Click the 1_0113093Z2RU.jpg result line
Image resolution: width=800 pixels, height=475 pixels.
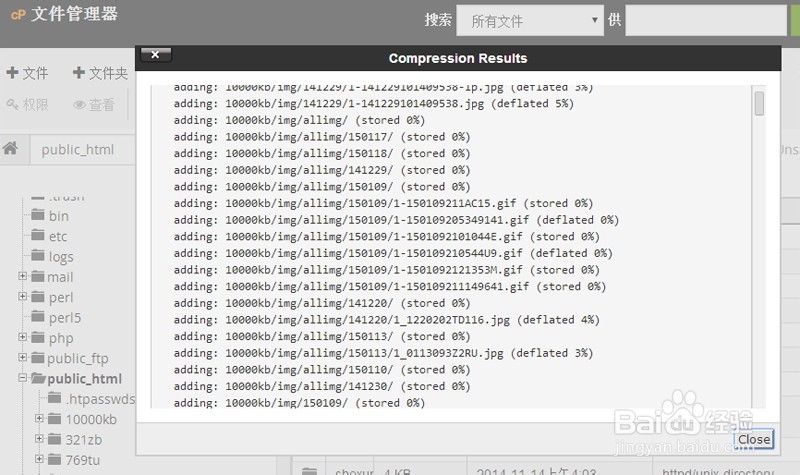(383, 353)
